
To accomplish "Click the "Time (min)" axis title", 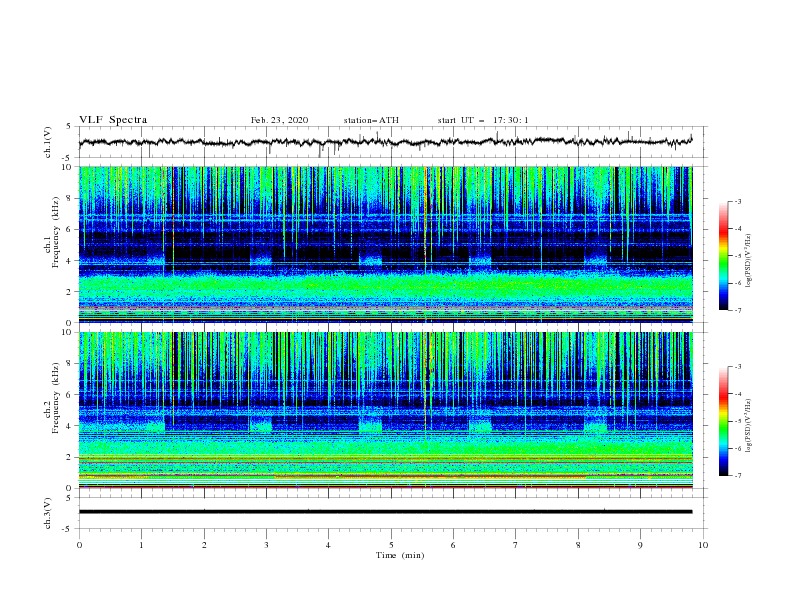I will click(400, 555).
